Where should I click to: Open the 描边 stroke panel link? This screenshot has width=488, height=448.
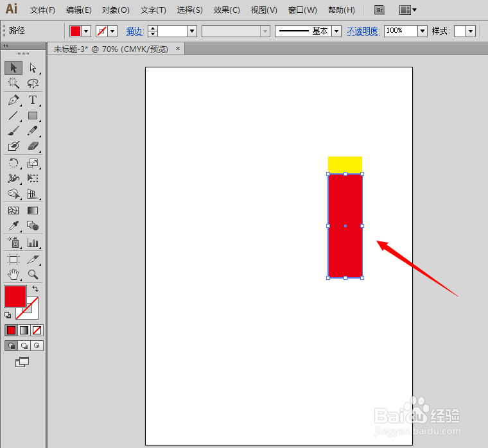tap(135, 31)
